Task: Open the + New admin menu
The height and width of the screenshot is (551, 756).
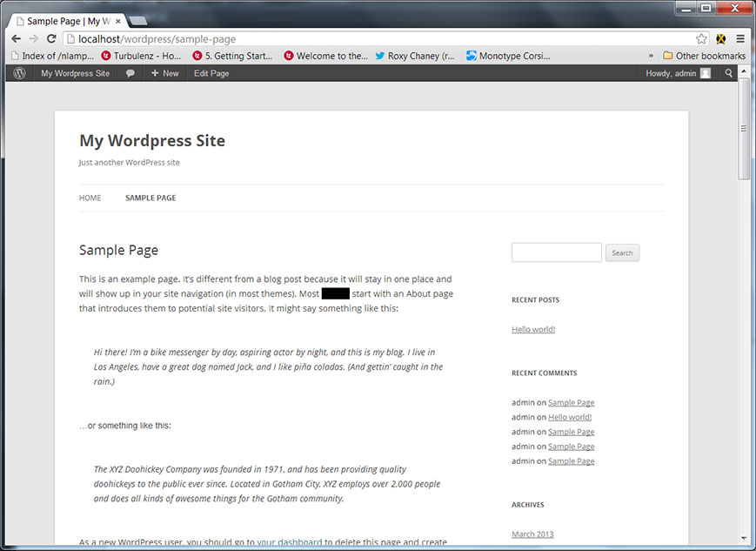Action: [x=165, y=73]
